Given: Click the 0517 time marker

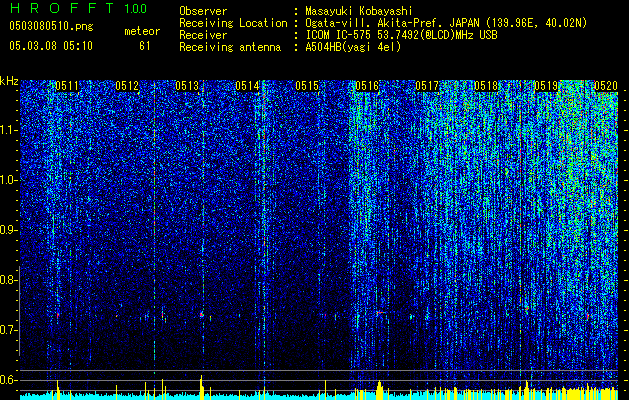Looking at the screenshot, I should point(427,86).
